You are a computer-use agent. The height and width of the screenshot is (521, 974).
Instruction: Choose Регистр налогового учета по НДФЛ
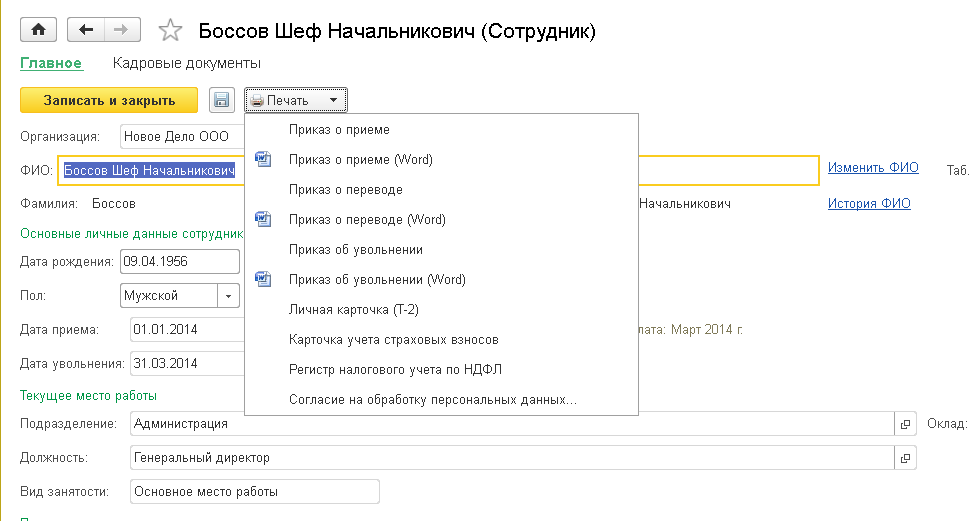coord(395,370)
